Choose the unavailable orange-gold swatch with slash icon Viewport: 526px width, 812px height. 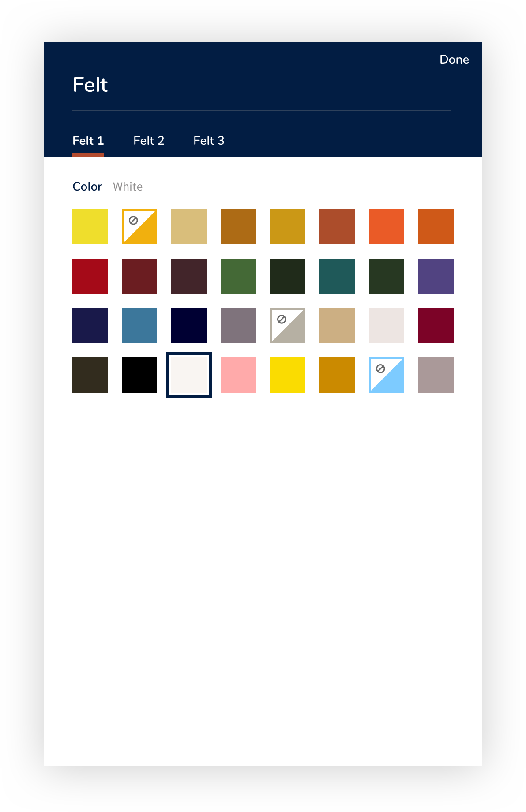click(x=139, y=227)
